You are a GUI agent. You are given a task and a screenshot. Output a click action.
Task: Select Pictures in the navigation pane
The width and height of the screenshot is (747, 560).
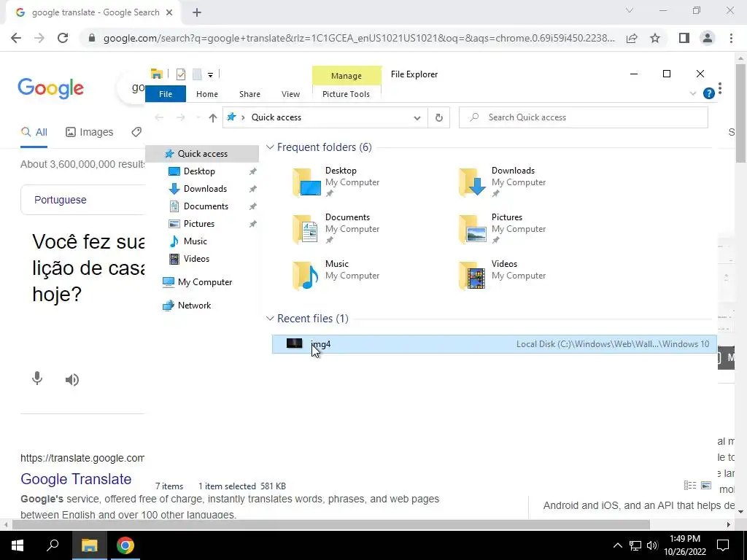click(198, 224)
